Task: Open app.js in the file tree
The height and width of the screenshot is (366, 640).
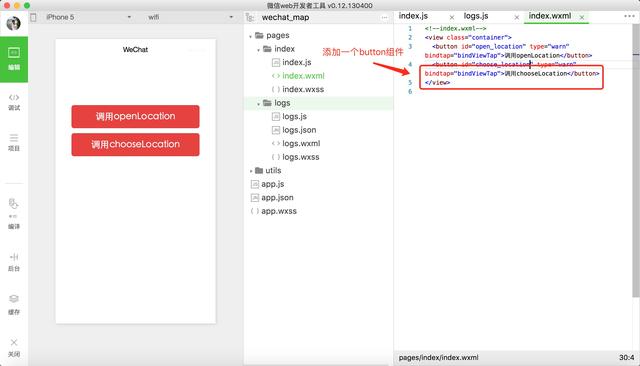Action: tap(273, 184)
